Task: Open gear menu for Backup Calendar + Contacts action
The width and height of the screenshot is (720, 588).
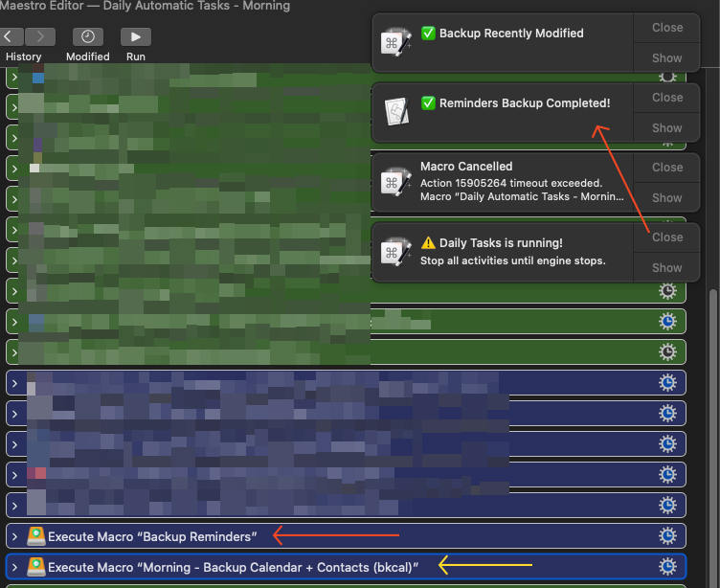Action: 667,567
